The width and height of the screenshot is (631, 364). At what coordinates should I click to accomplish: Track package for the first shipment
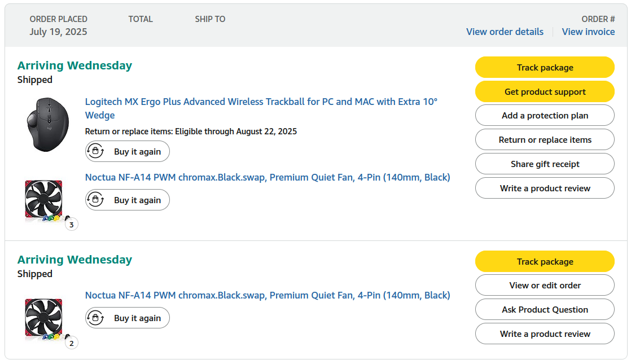click(x=545, y=67)
